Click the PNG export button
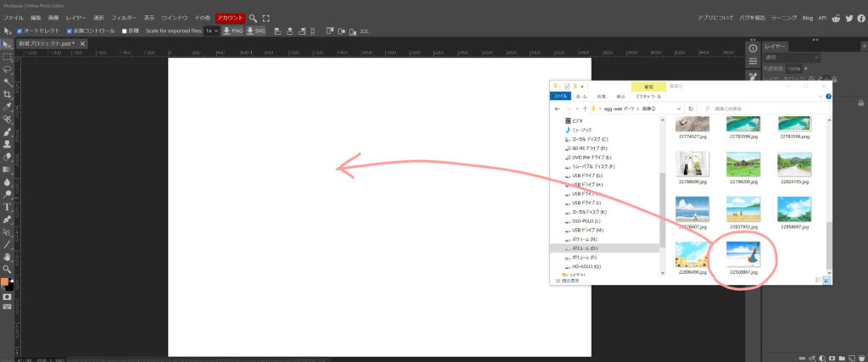The image size is (868, 362). tap(231, 31)
